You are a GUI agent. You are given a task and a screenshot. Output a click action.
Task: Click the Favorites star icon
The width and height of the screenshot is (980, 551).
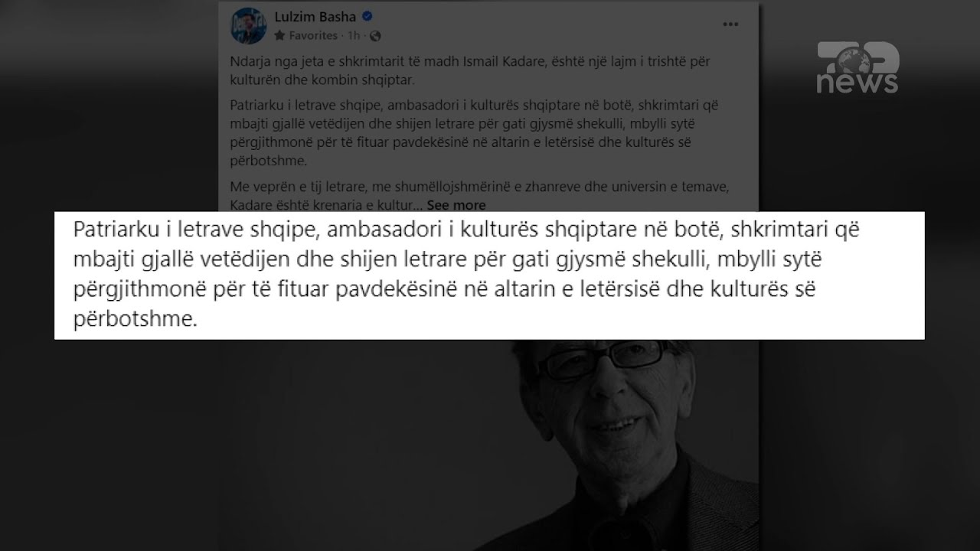click(279, 35)
